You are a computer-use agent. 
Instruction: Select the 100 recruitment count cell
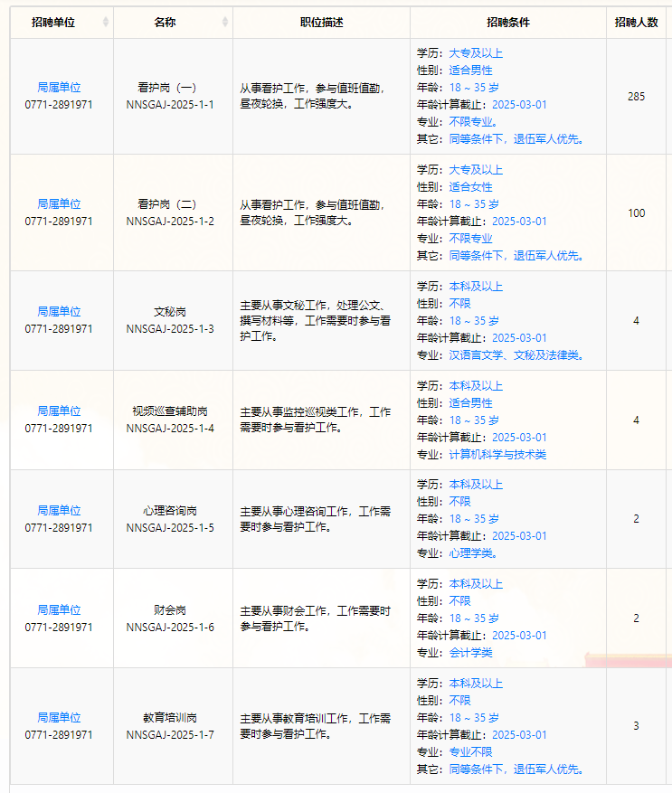pyautogui.click(x=636, y=212)
